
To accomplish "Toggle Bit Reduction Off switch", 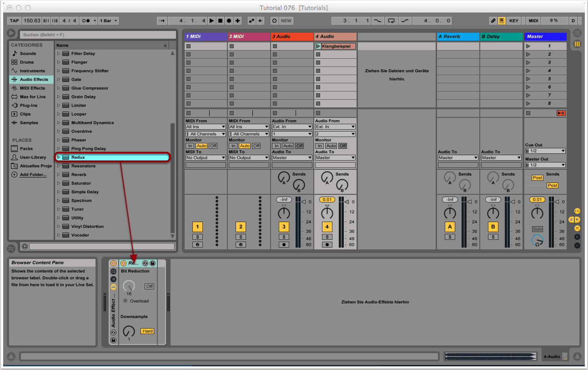I will click(x=149, y=286).
